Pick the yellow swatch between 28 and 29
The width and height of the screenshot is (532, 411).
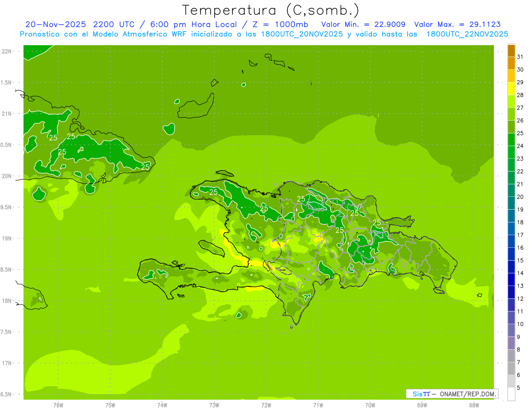(x=511, y=89)
